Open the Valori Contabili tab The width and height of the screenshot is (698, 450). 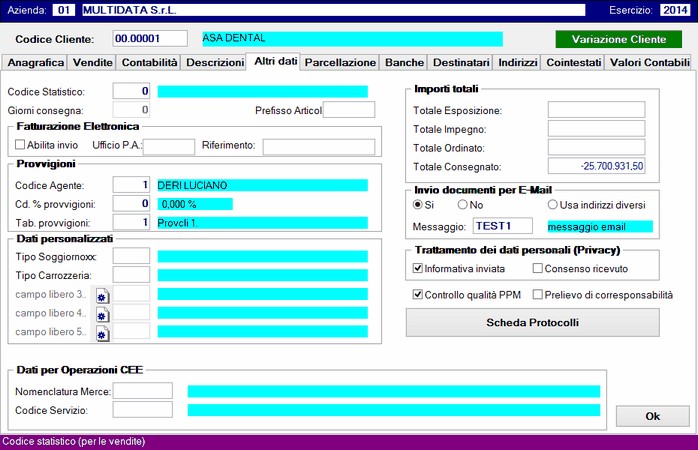click(649, 62)
